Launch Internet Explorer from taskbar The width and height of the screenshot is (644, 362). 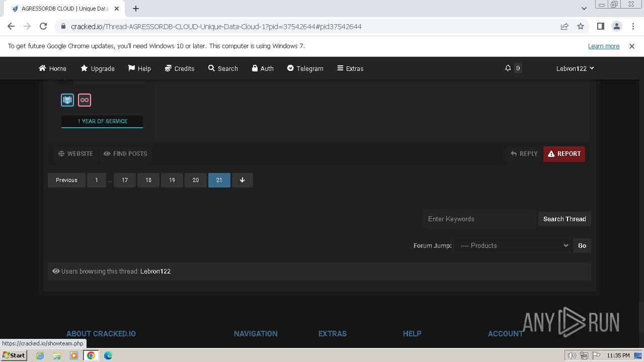(40, 355)
